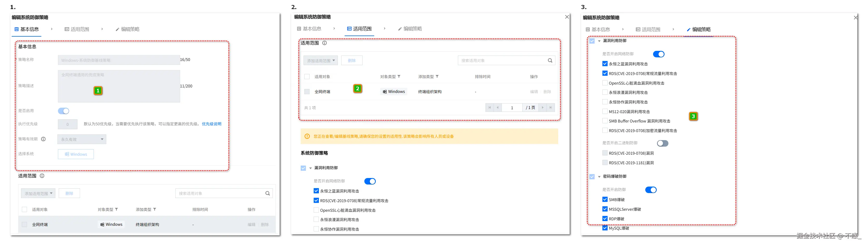The image size is (868, 246).
Task: Collapse 密码爆破防御 section in dialog 3
Action: 600,177
